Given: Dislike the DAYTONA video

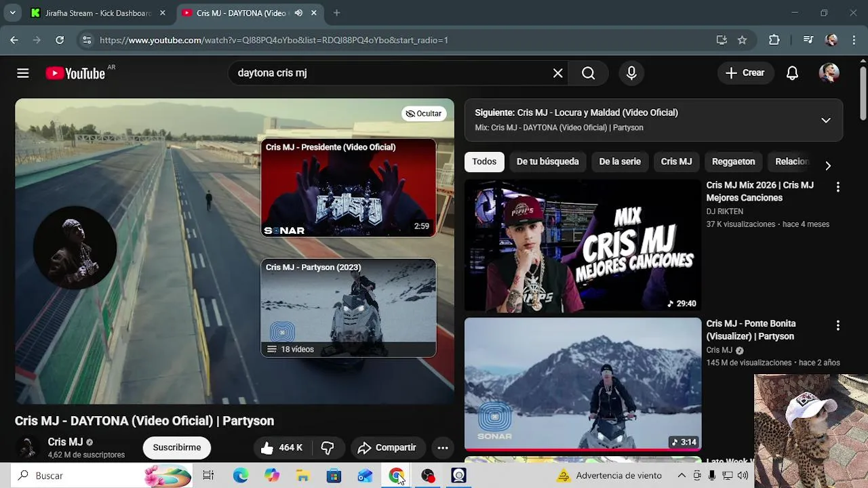Looking at the screenshot, I should (328, 447).
